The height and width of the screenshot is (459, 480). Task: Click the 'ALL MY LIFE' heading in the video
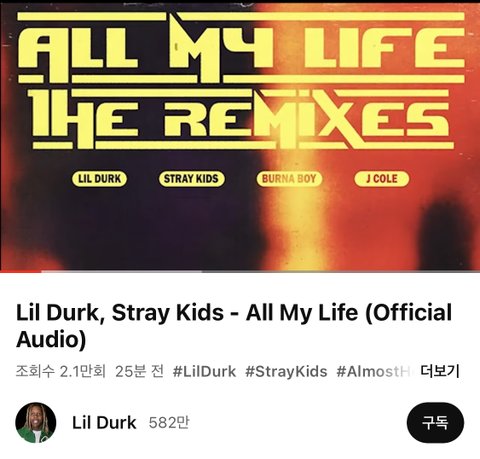(x=241, y=48)
